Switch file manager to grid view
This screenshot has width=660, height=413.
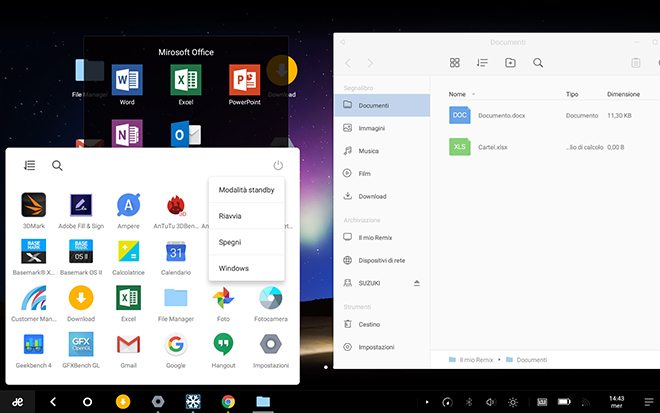454,63
